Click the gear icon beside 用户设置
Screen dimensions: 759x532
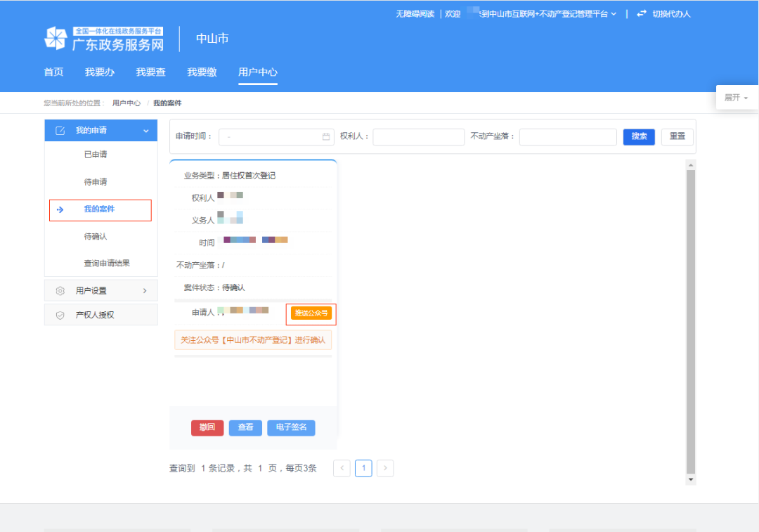(60, 290)
